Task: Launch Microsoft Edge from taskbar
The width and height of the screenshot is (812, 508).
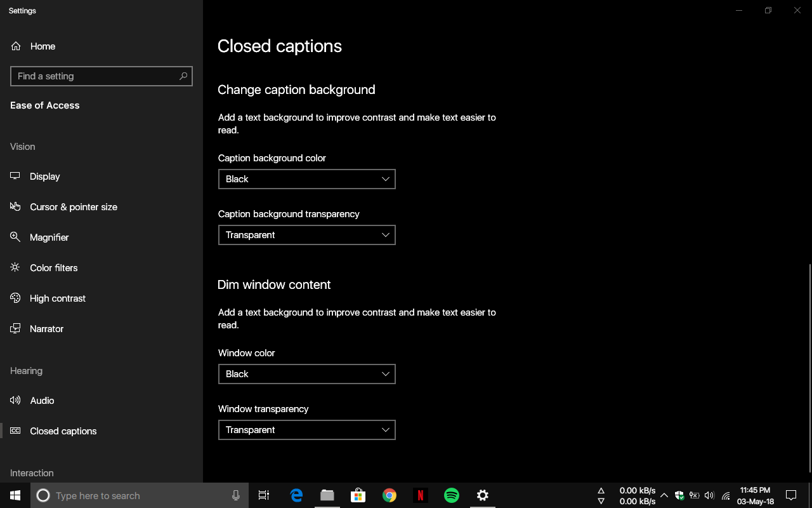Action: coord(296,495)
